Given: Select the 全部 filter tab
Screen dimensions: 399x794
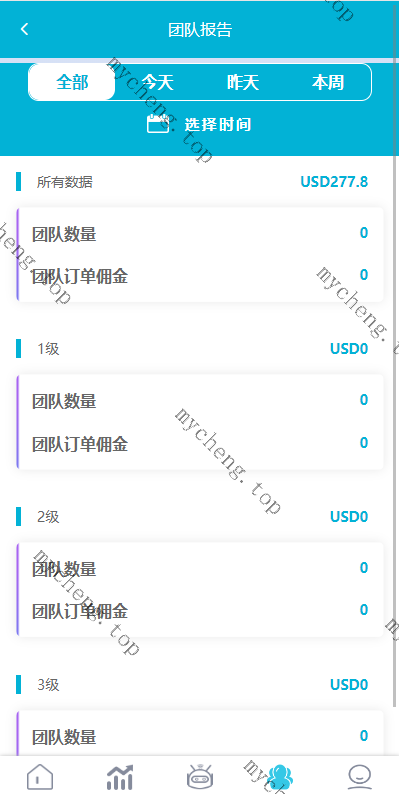Looking at the screenshot, I should pos(72,82).
